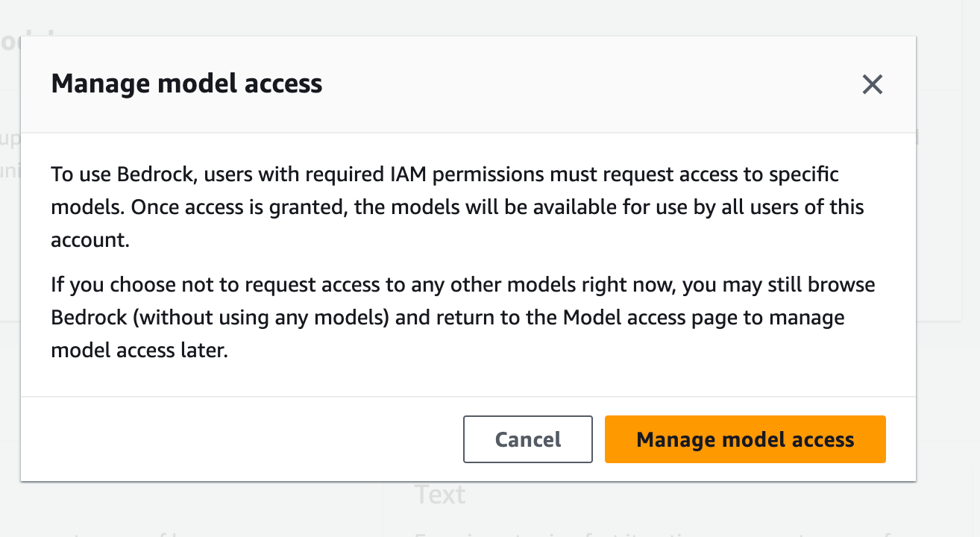Click the word "account." ending the first paragraph

pos(90,240)
